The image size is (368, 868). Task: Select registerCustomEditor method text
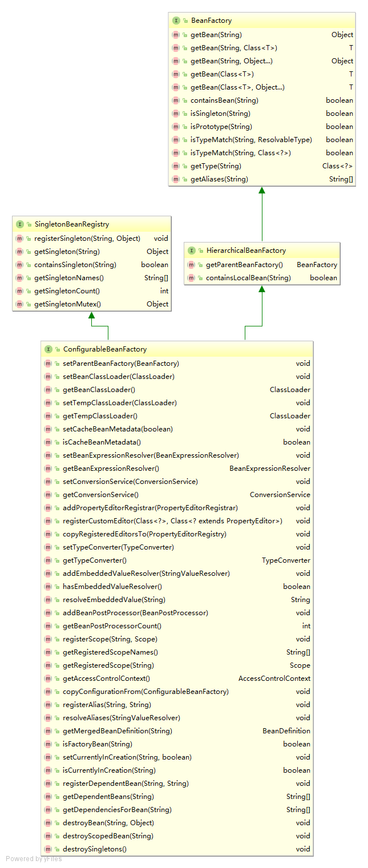coord(173,521)
